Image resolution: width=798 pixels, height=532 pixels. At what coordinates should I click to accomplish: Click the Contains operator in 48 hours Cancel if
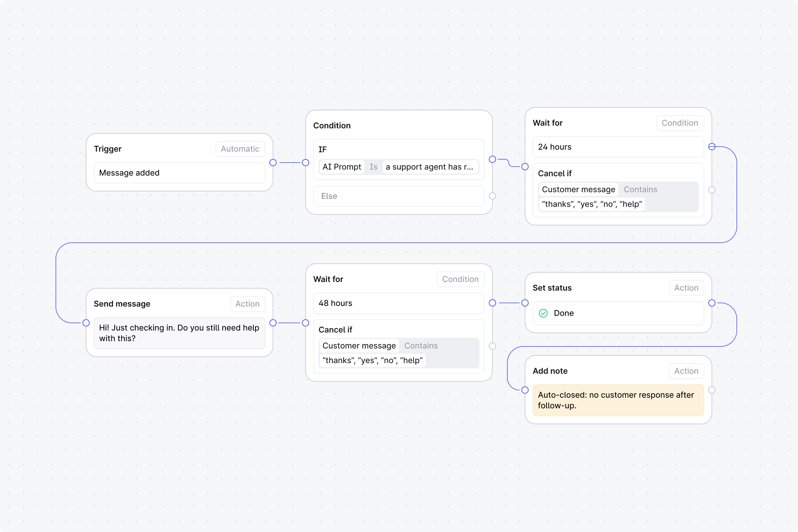(x=421, y=346)
